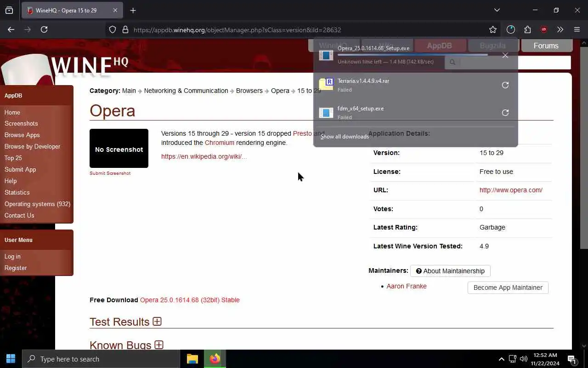Switch to the Bugzilla tab

493,46
